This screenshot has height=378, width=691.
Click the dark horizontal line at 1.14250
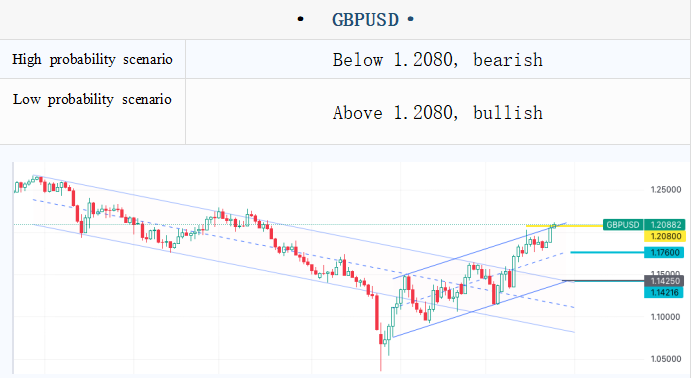(603, 281)
